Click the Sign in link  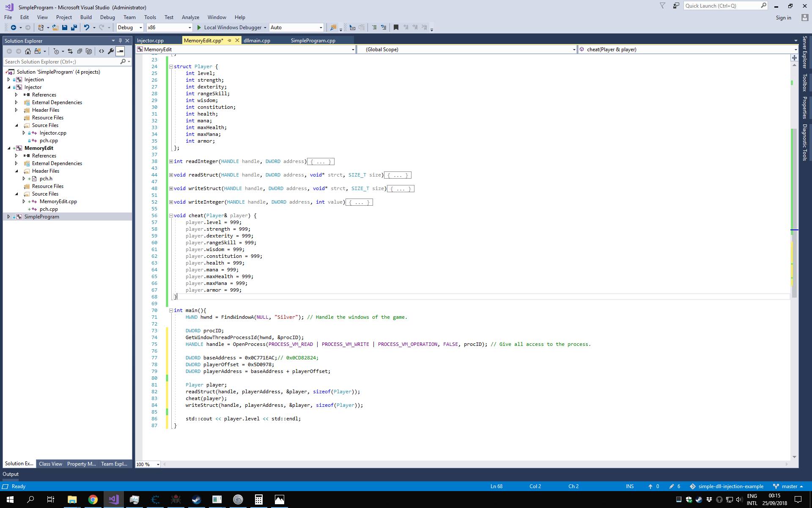(x=783, y=17)
